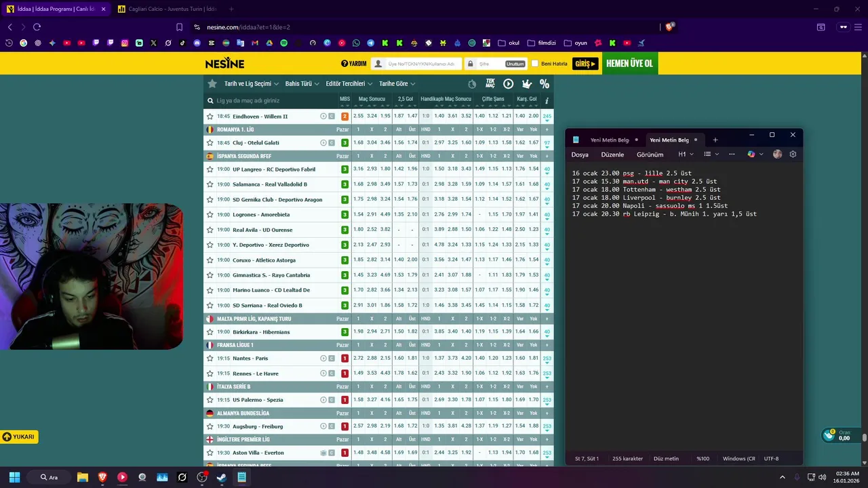Favorite the Cluj - Otelul Galati match star
Image resolution: width=868 pixels, height=488 pixels.
click(x=210, y=143)
